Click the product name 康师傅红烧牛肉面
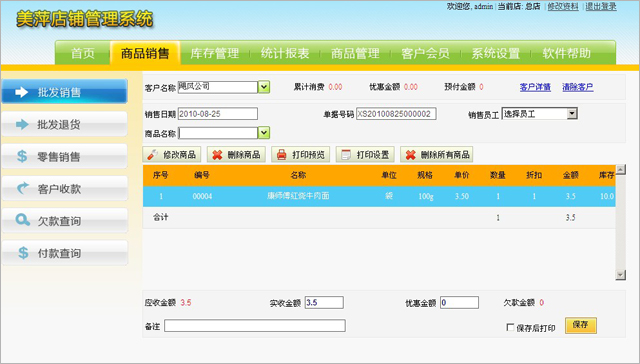Image resolution: width=640 pixels, height=364 pixels. coord(298,196)
